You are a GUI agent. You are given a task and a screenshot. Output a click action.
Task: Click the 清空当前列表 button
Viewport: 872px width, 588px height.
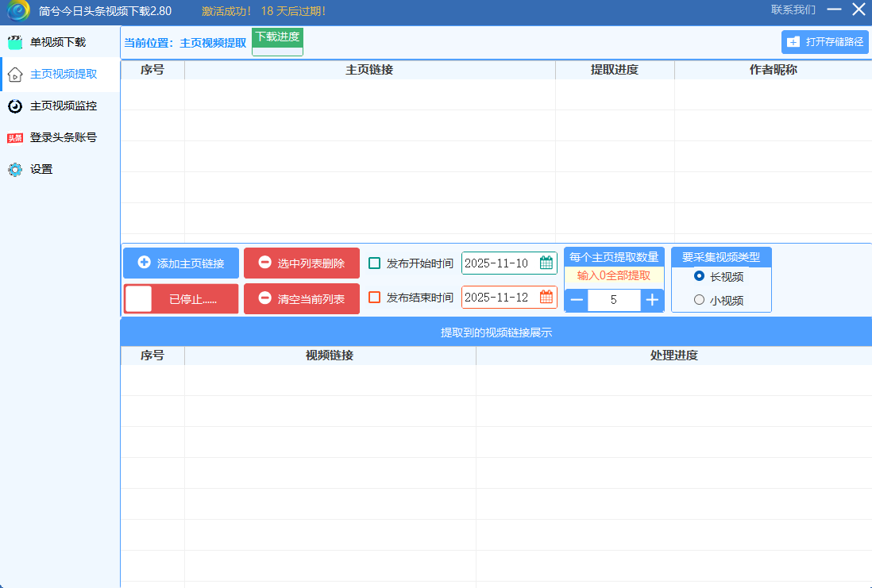(301, 299)
